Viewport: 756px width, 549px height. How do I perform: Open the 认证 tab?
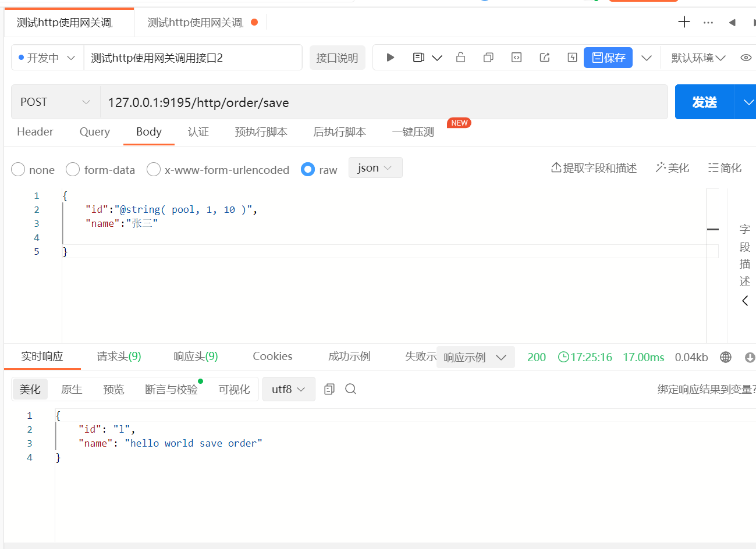[198, 132]
